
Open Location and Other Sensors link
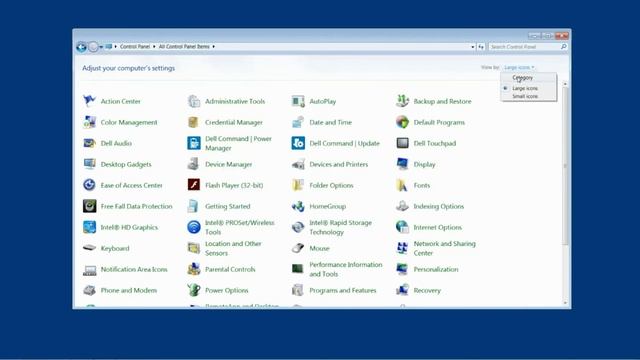[233, 248]
